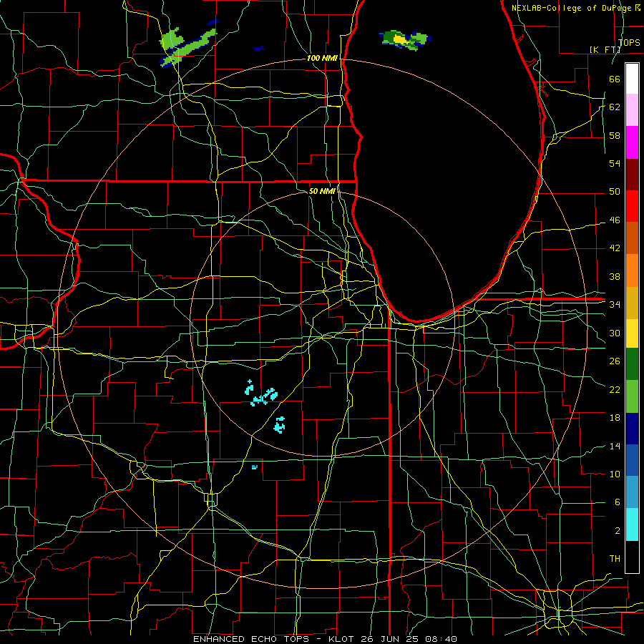Click the light pink legend swatch
The image size is (644, 644).
(632, 110)
